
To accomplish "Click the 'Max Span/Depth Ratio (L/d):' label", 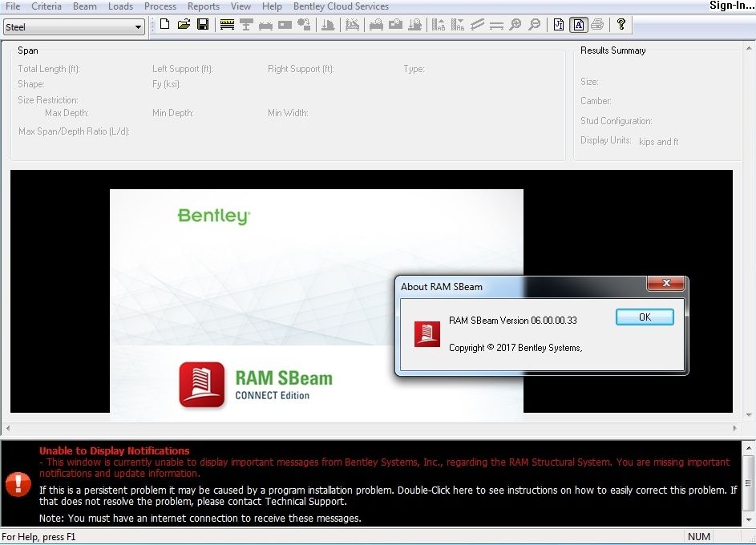I will point(74,131).
